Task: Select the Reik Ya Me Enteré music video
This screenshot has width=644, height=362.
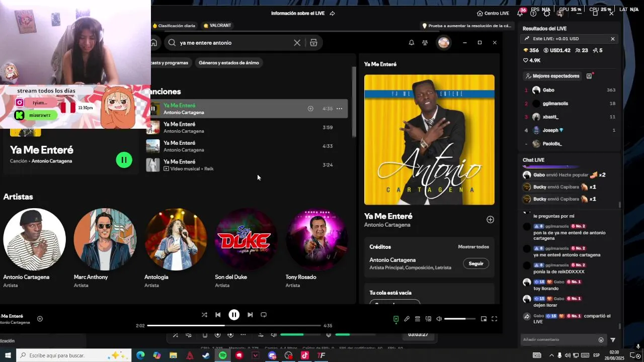Action: [x=247, y=165]
